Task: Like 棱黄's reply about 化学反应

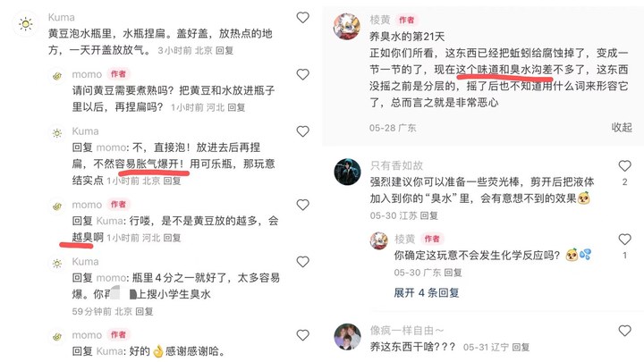Action: tap(624, 239)
